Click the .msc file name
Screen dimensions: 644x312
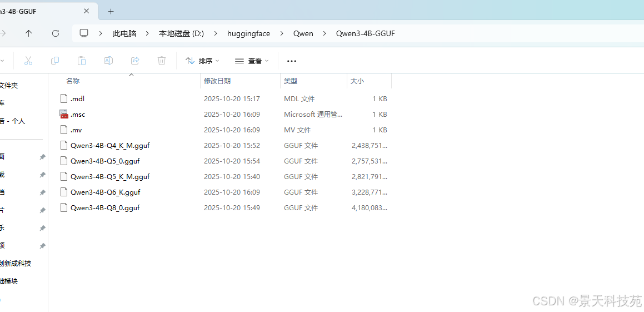[x=78, y=114]
